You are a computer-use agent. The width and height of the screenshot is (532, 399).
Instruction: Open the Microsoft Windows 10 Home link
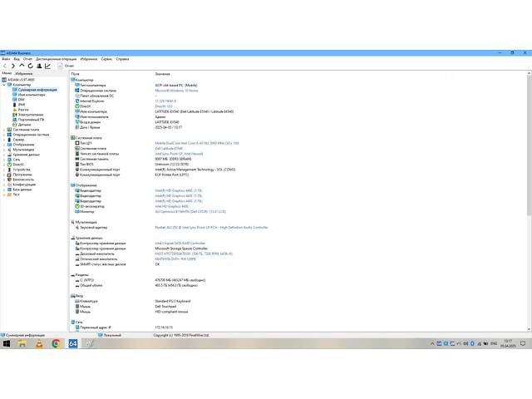[x=176, y=91]
